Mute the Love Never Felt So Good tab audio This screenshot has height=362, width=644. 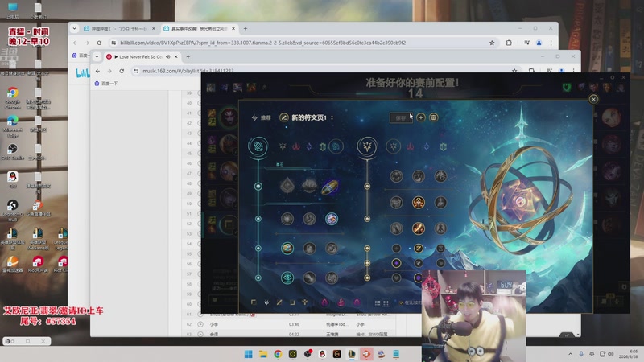pos(168,56)
